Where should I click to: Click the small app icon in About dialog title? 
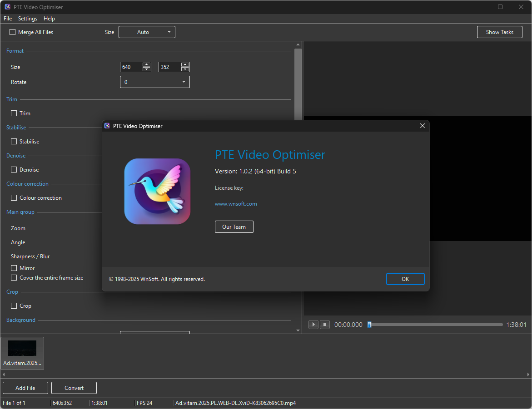107,126
